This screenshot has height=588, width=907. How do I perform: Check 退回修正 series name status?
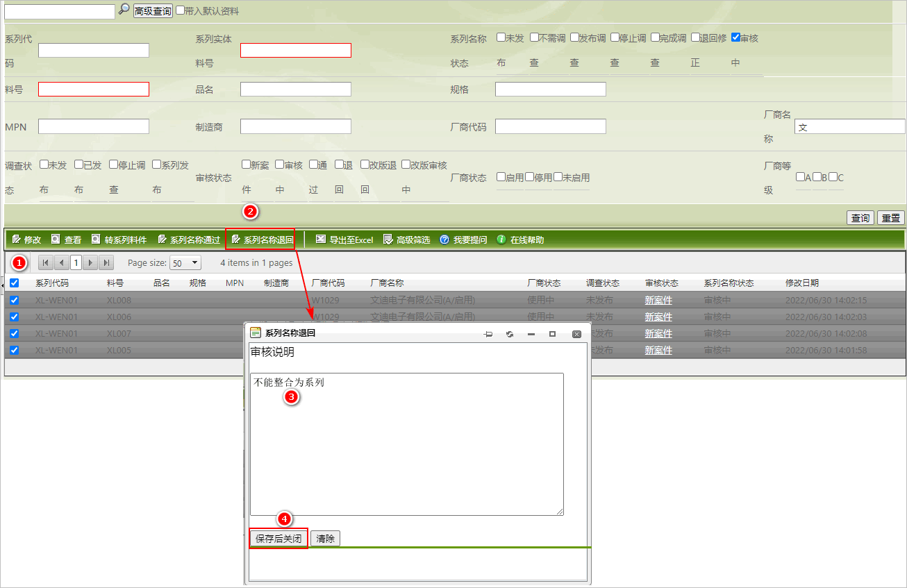pyautogui.click(x=696, y=37)
